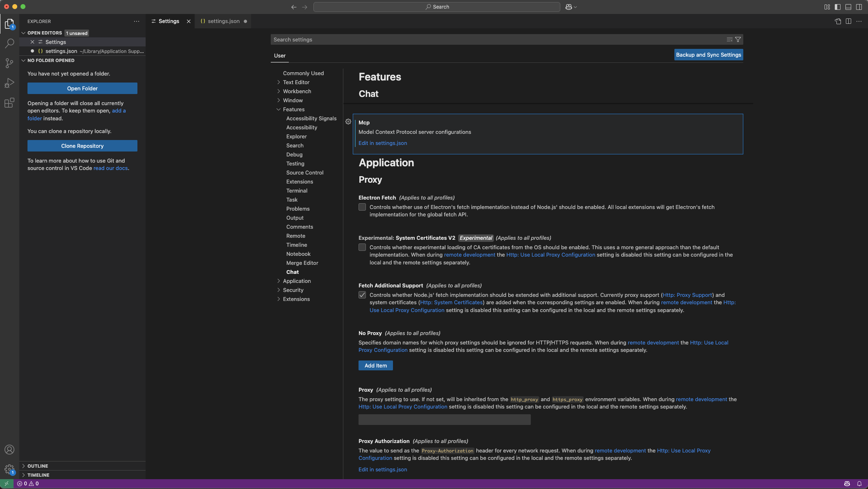Select the User settings tab

pos(280,55)
